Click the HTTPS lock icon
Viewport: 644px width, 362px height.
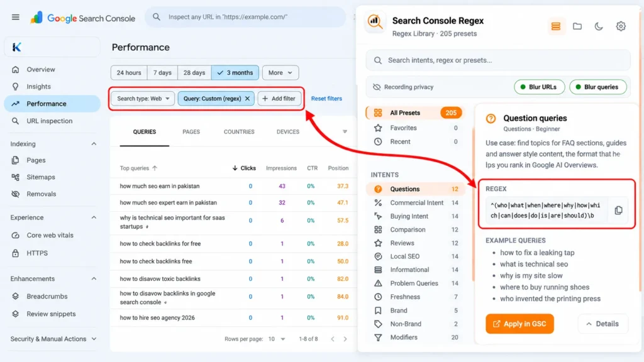click(15, 253)
